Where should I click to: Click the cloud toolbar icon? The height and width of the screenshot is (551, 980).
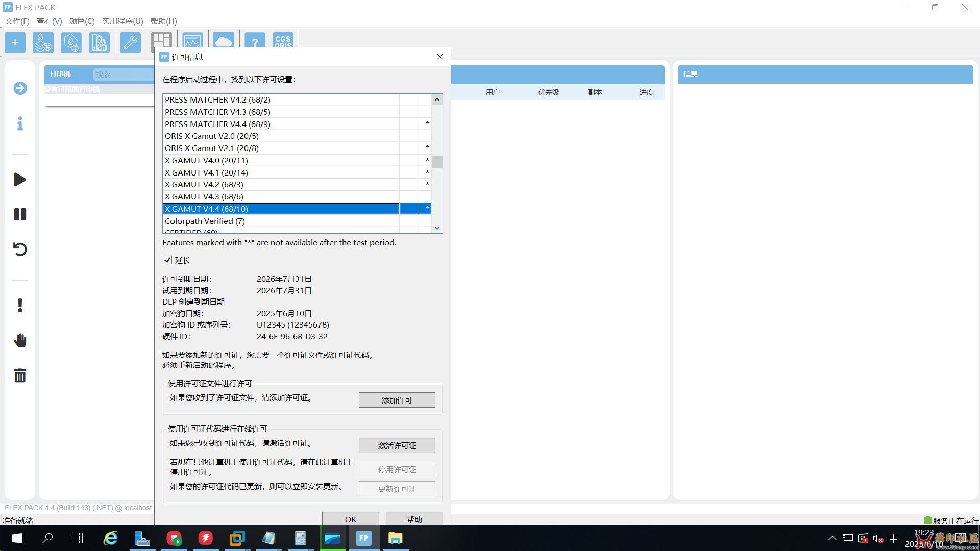point(224,40)
